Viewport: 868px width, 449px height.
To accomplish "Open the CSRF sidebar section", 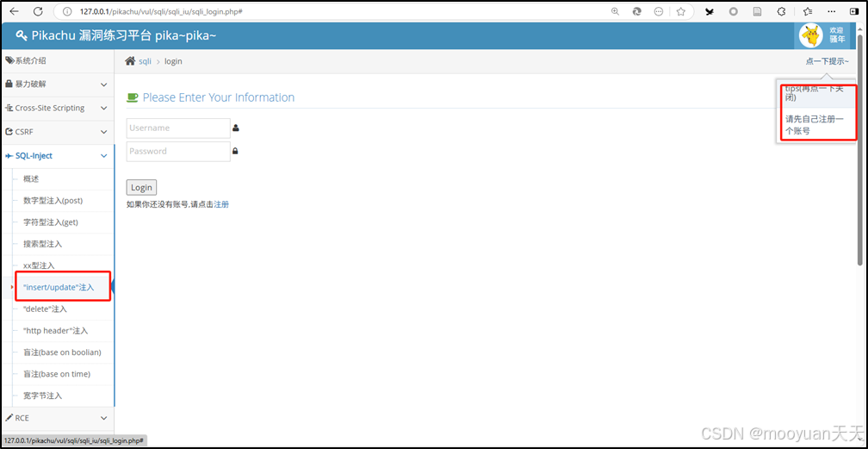I will pos(58,132).
